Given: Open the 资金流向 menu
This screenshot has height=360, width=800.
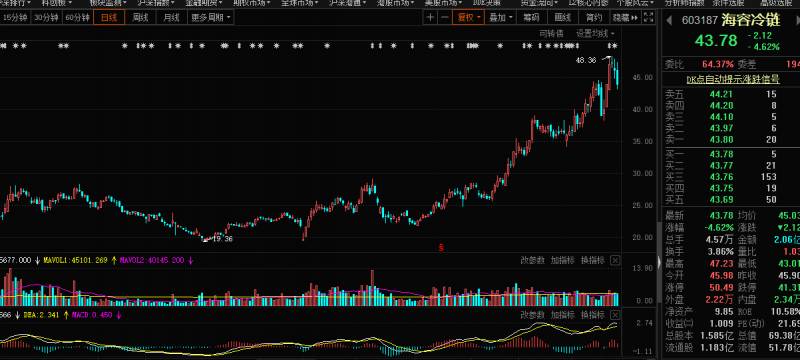Looking at the screenshot, I should (x=539, y=3).
